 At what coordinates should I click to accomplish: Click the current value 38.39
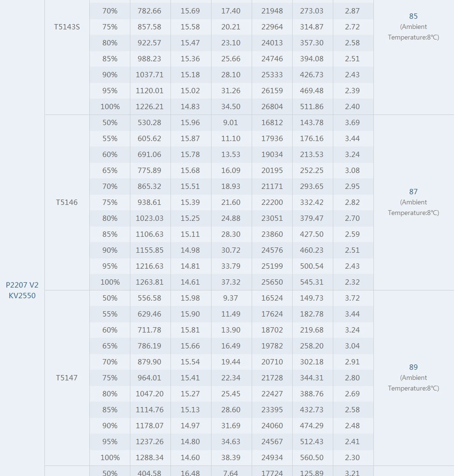tap(231, 457)
